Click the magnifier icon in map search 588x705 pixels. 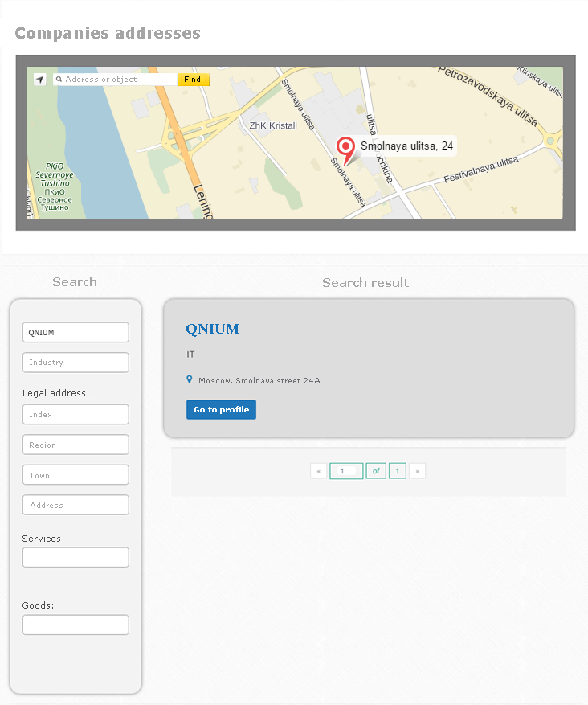59,79
